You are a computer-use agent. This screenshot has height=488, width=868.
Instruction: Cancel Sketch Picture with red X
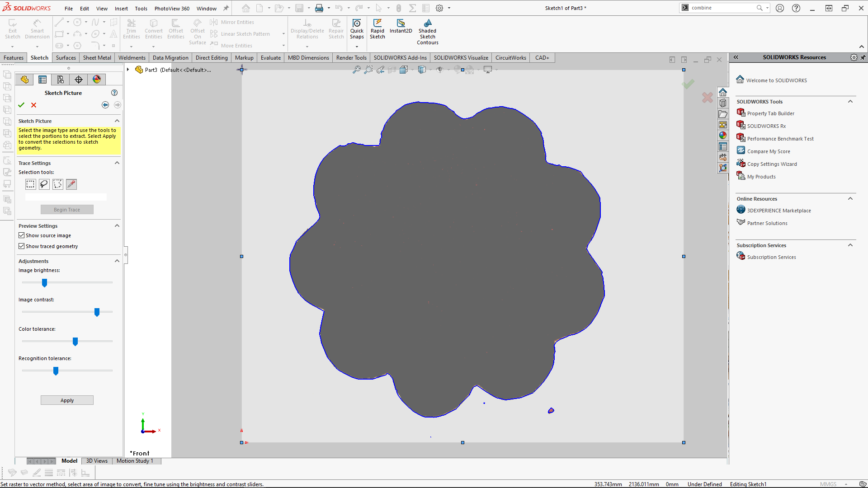pos(33,105)
